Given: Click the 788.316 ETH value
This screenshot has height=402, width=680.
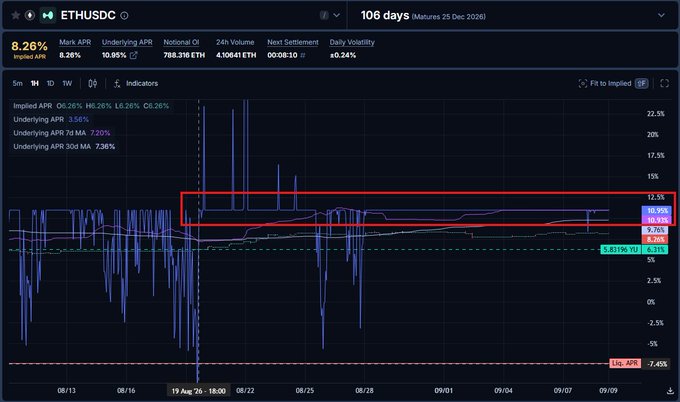Looking at the screenshot, I should point(184,55).
